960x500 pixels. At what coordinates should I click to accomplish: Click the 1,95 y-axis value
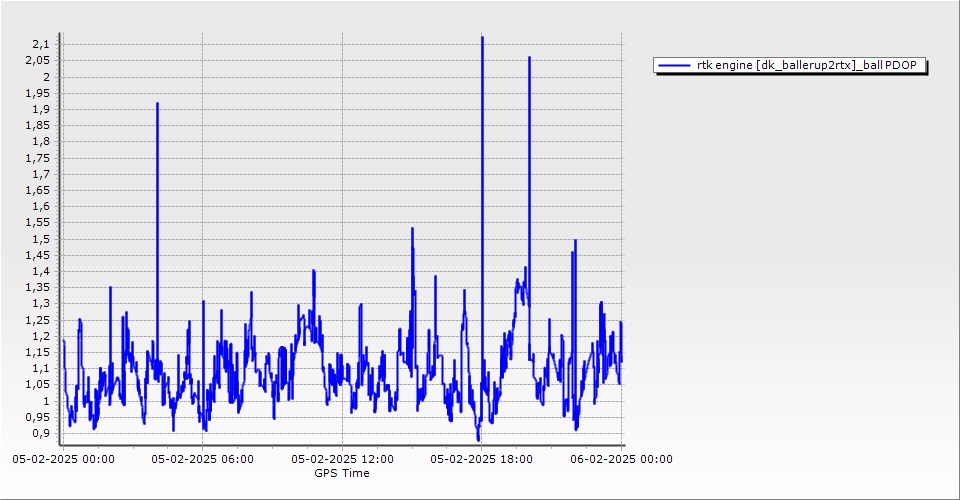click(37, 93)
